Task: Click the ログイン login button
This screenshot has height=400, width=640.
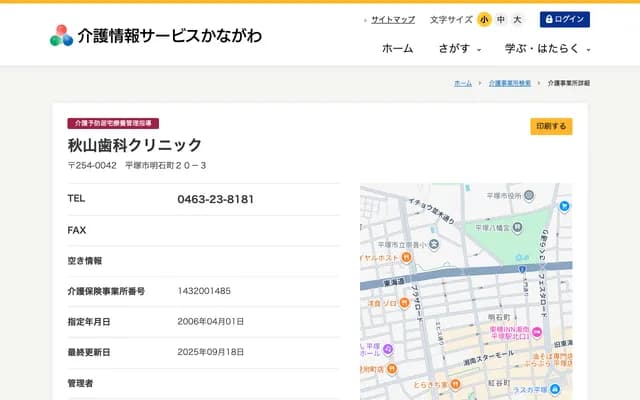Action: (565, 19)
